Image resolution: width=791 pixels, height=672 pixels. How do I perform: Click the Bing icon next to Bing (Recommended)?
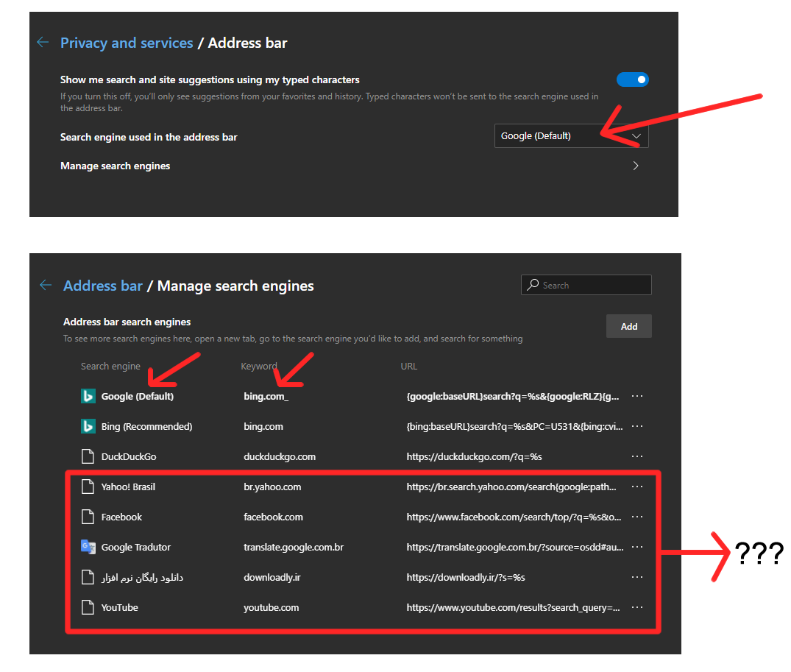click(88, 426)
